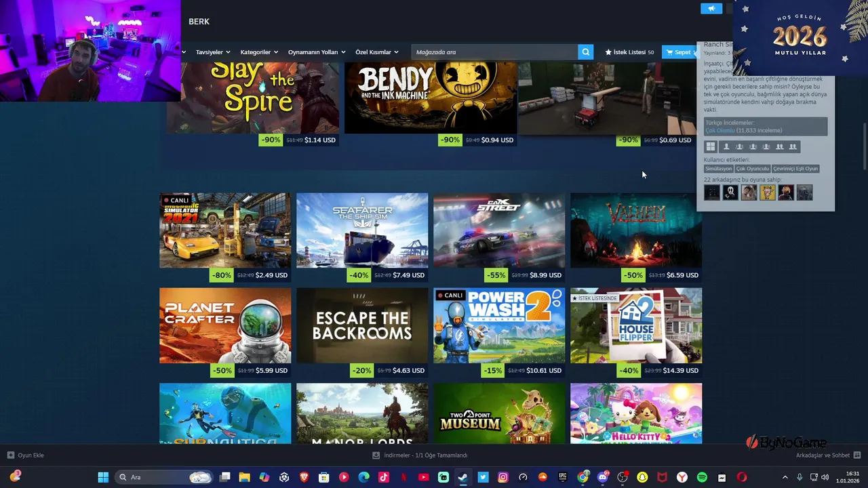Open İndirmeler download status at bottom
The width and height of the screenshot is (868, 488).
point(420,455)
